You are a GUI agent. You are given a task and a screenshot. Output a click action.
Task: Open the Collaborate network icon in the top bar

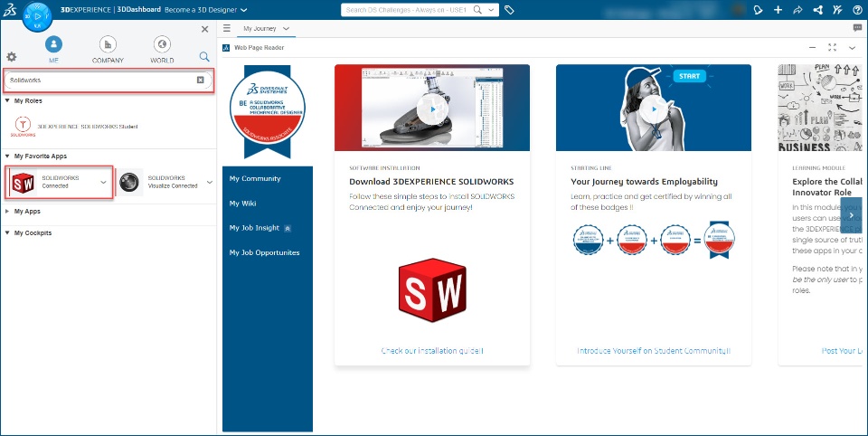(817, 10)
